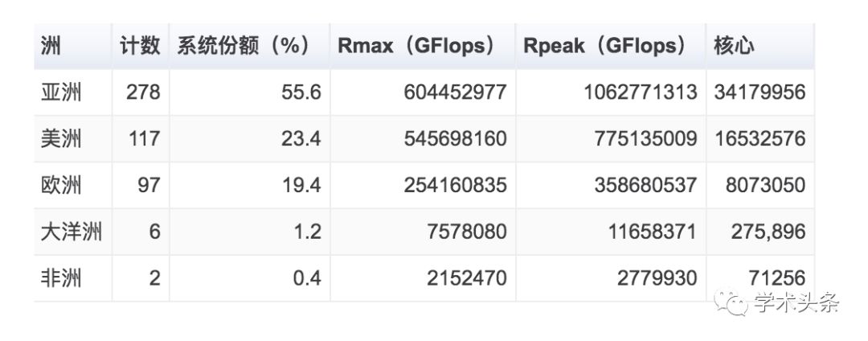Screen dimensions: 868x341
Task: Click the 非洲 row label
Action: tap(61, 278)
